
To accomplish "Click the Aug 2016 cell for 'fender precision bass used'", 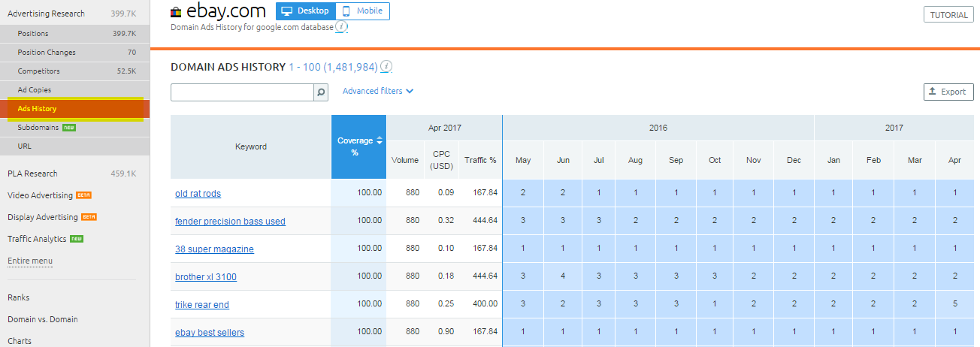I will pyautogui.click(x=635, y=221).
